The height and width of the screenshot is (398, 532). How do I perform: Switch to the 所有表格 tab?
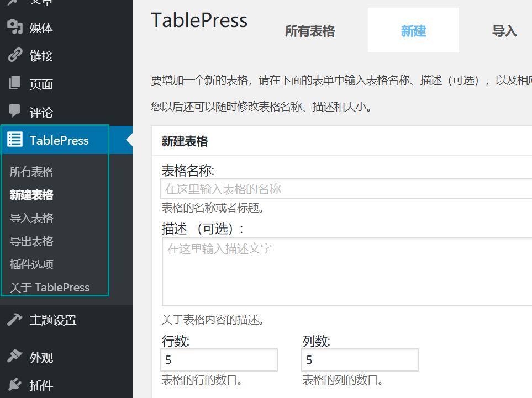point(310,31)
